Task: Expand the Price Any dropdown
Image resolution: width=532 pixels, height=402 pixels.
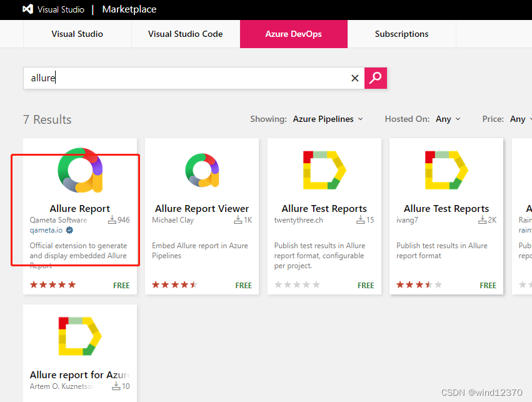Action: coord(521,119)
